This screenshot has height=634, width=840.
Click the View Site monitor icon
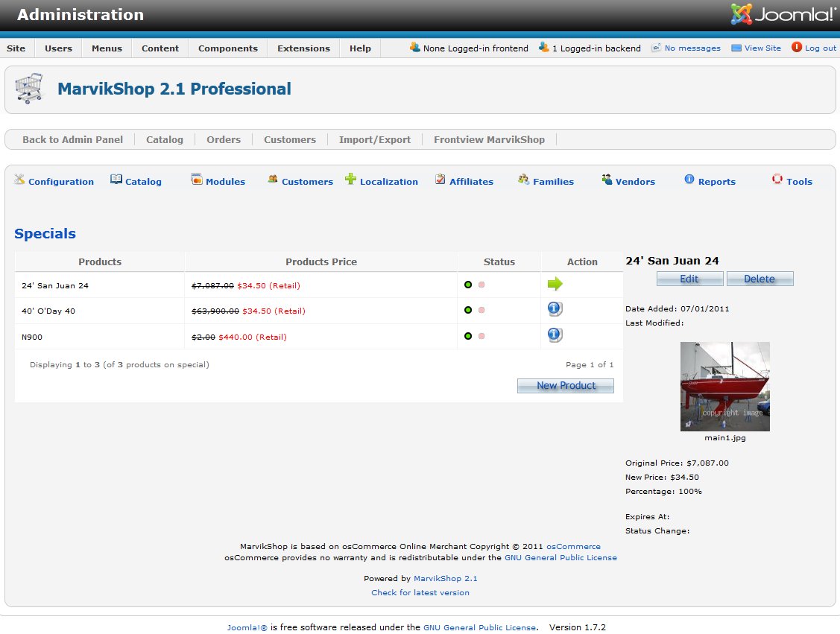click(736, 48)
